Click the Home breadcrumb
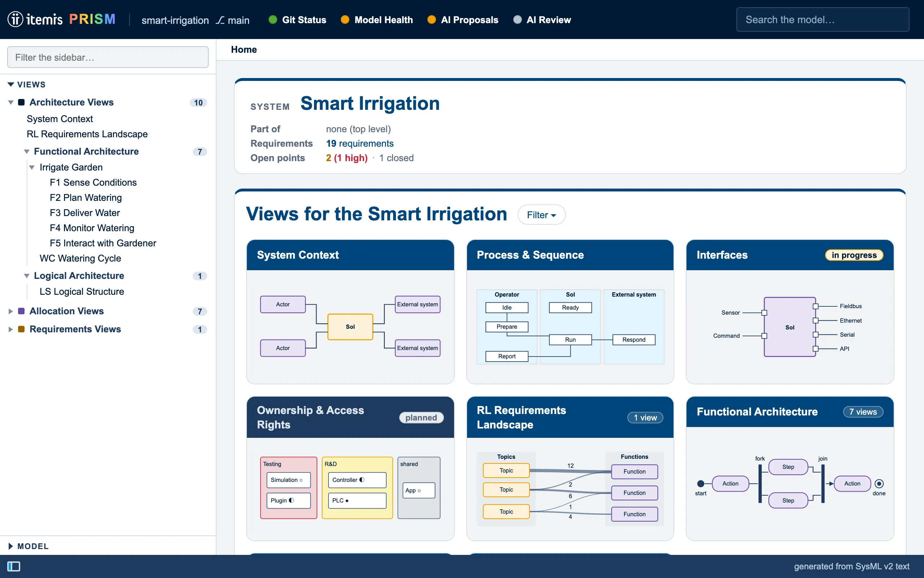 [244, 49]
